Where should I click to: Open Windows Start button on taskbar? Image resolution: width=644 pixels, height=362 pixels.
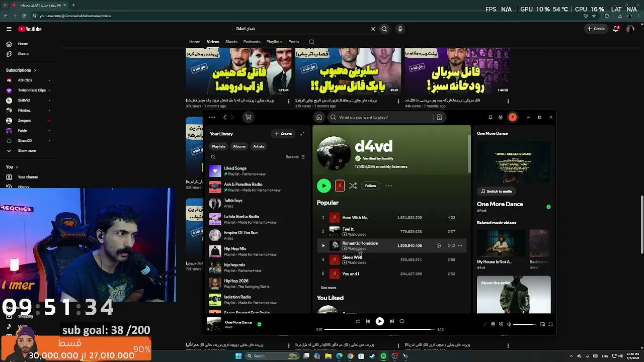pos(238,356)
